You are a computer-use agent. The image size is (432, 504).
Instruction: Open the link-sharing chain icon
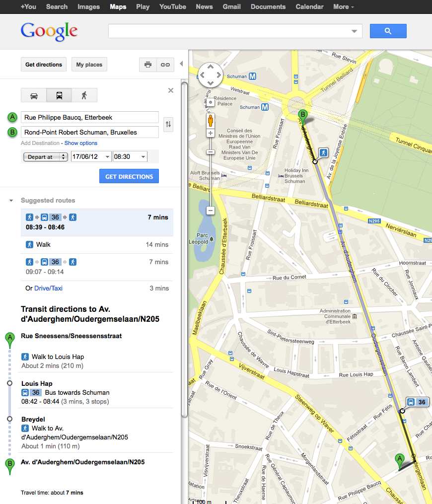coord(165,65)
